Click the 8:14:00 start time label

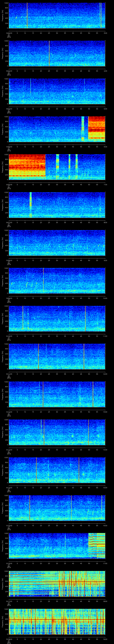(x=9, y=488)
